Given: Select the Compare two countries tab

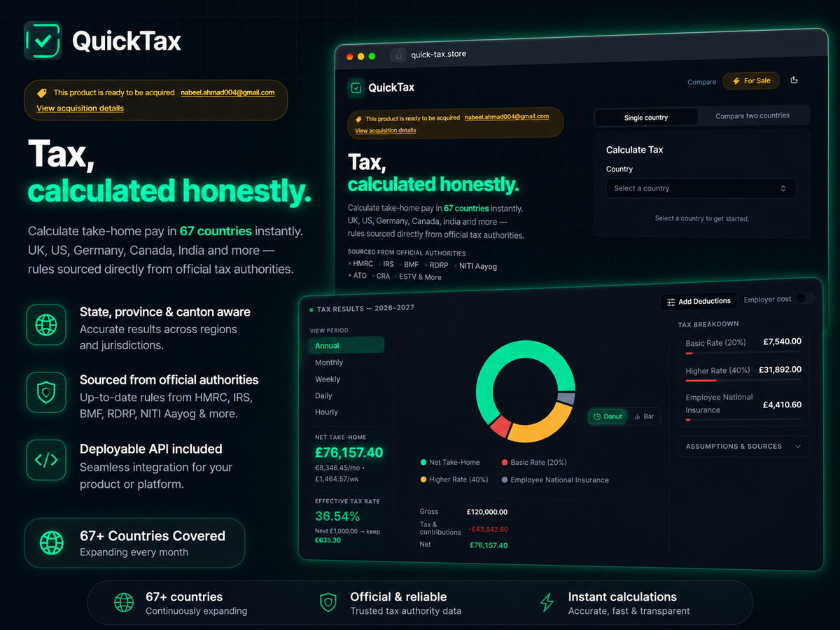Looking at the screenshot, I should click(x=752, y=116).
